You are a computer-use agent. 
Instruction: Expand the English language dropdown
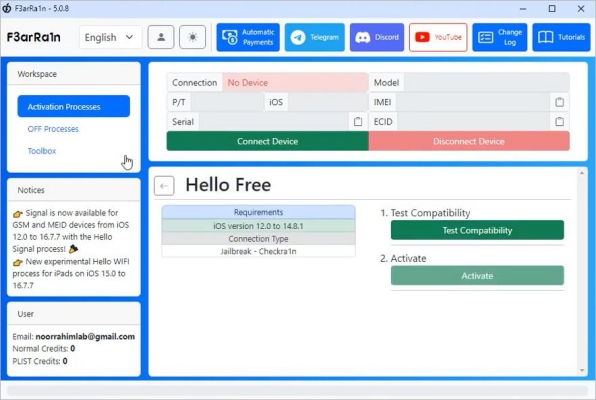coord(110,37)
